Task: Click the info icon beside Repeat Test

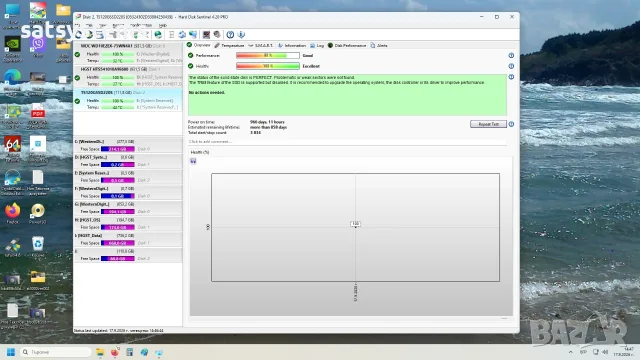Action: point(511,124)
